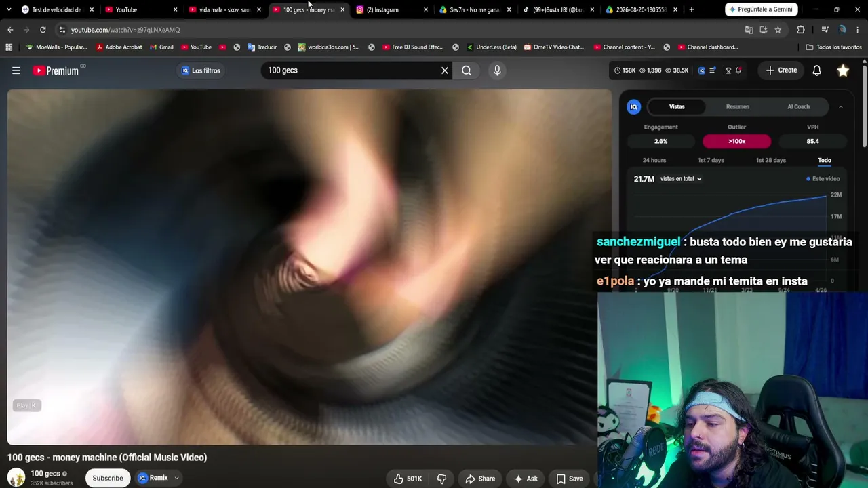Click the 85.4 VPH value

[x=812, y=141]
